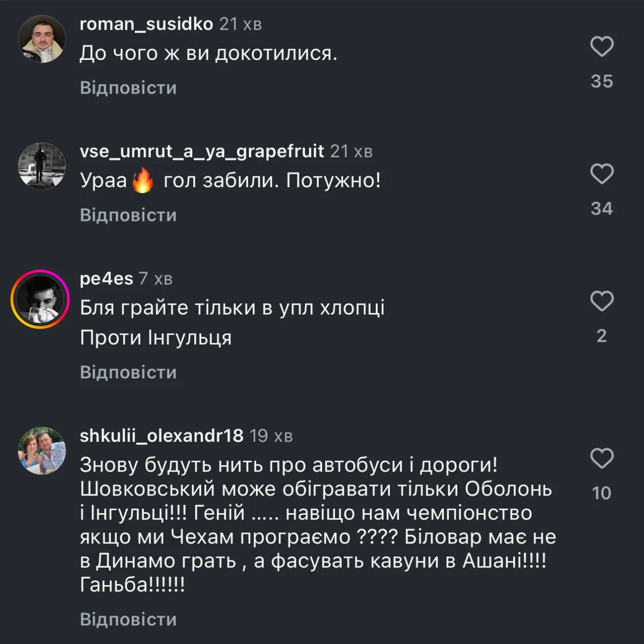View the 2 likes count on pe4es comment

[x=602, y=336]
